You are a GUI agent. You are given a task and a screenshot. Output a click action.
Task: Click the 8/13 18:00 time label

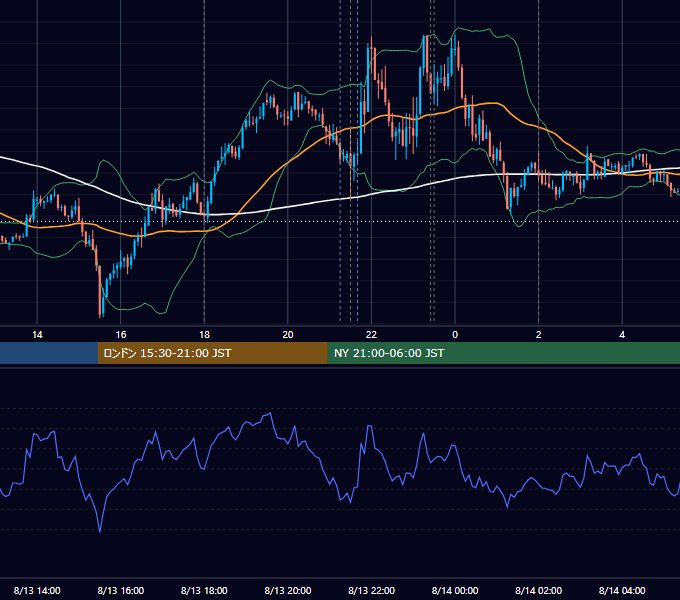click(204, 590)
